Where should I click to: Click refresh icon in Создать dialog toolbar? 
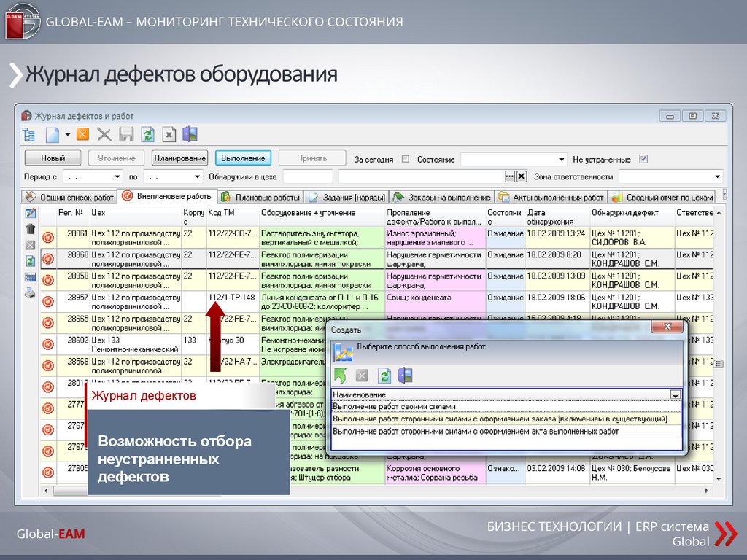(384, 376)
